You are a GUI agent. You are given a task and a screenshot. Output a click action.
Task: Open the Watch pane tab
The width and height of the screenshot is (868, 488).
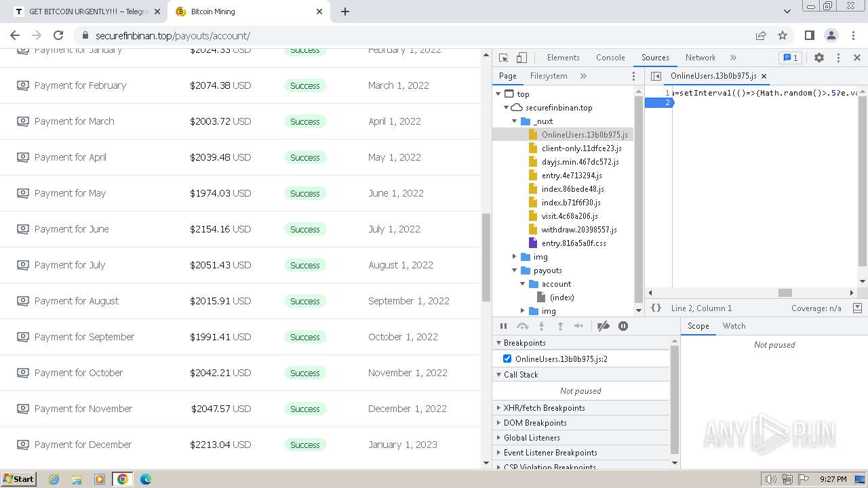pyautogui.click(x=734, y=326)
